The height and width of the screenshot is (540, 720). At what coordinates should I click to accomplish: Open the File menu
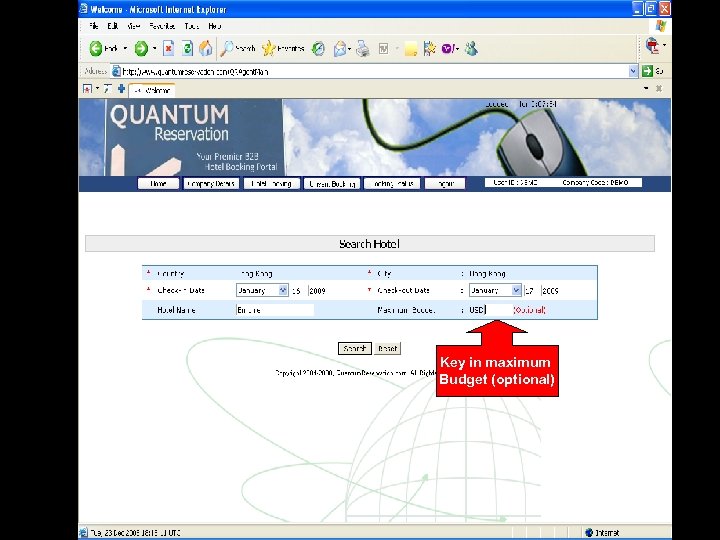click(94, 26)
